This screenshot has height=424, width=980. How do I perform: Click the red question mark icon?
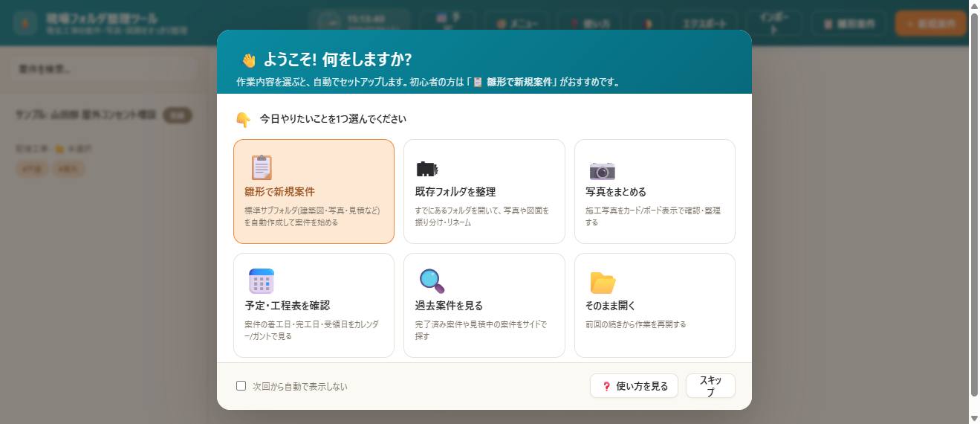[606, 386]
